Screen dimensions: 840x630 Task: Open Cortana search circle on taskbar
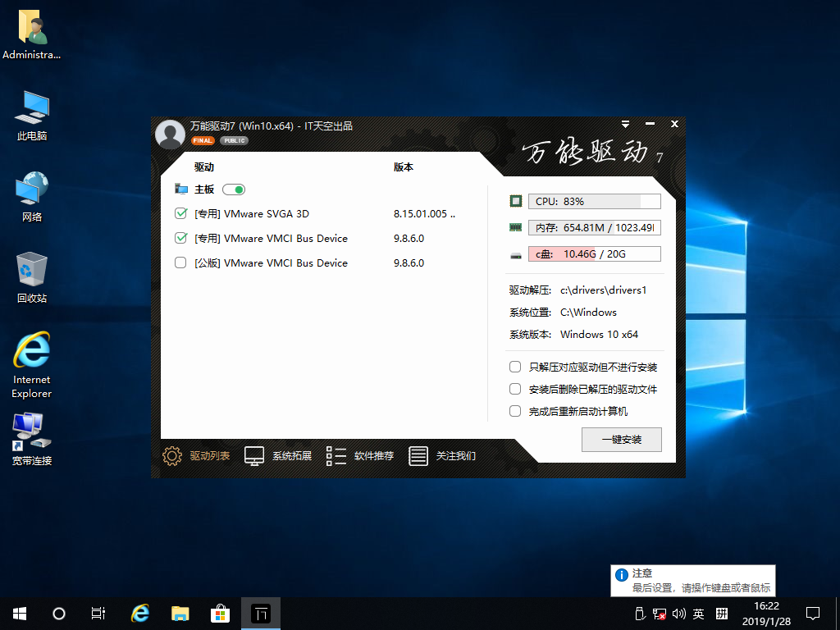[59, 614]
